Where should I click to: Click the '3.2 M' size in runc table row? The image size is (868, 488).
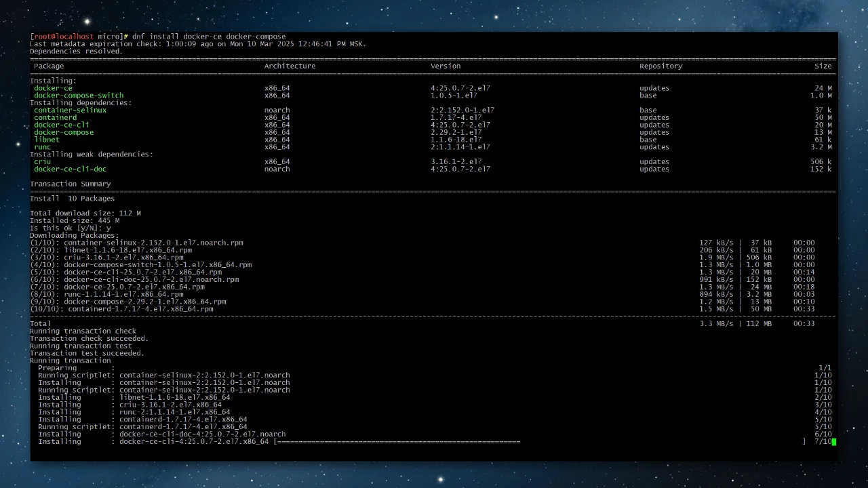tap(821, 147)
